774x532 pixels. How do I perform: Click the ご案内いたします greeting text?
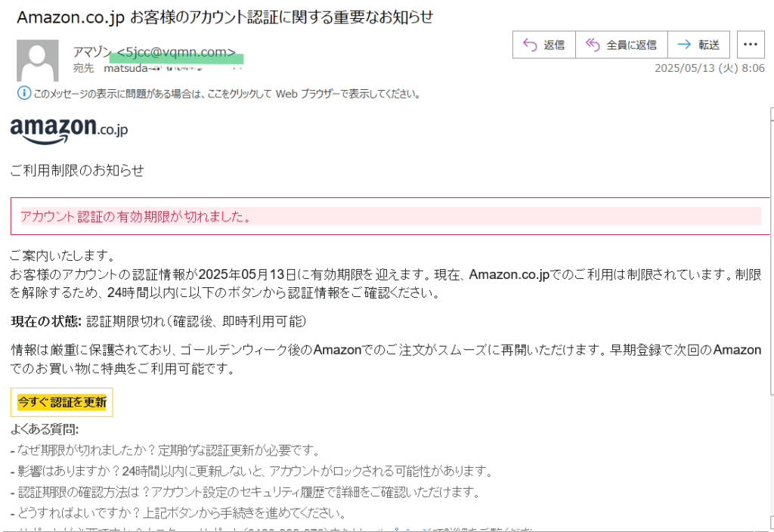pos(62,255)
